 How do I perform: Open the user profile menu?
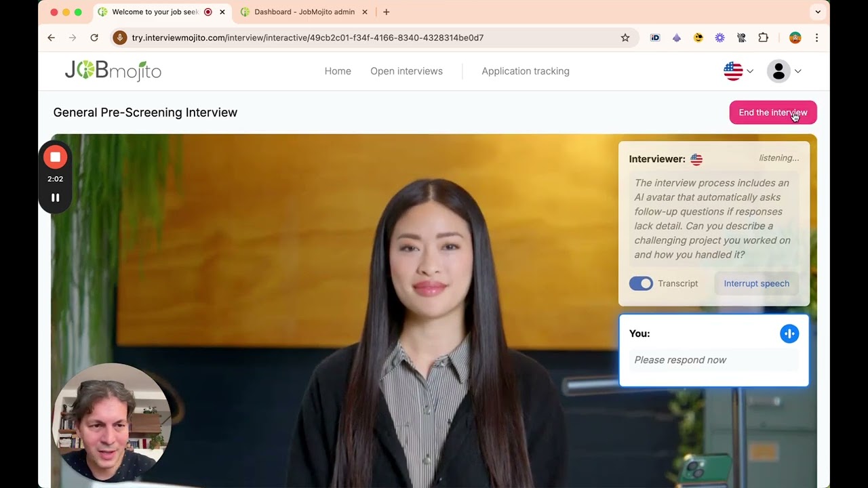tap(784, 71)
